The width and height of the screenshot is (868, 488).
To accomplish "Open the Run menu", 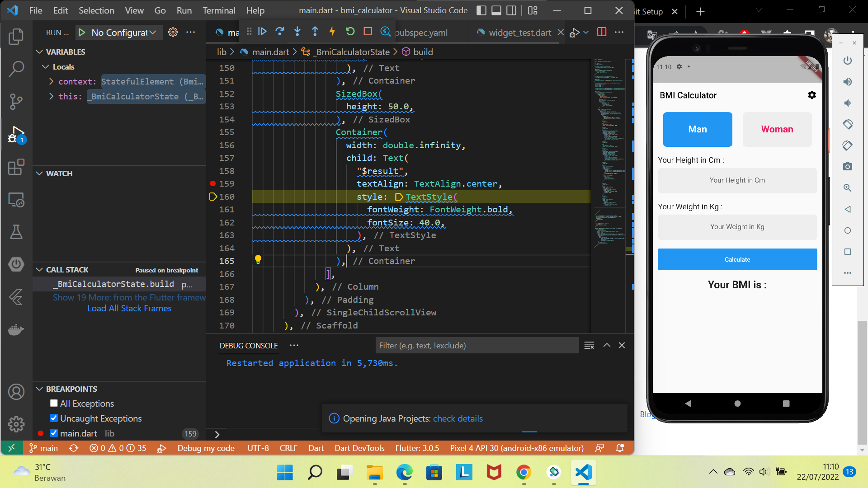I will point(184,10).
